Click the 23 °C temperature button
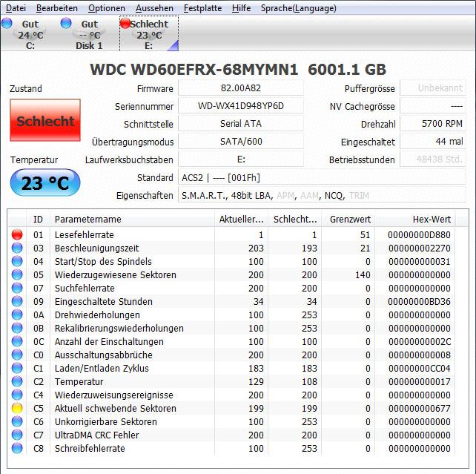Screen dimensions: 476x474 [x=45, y=182]
